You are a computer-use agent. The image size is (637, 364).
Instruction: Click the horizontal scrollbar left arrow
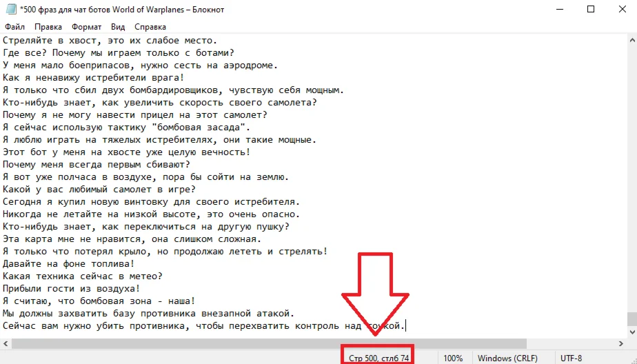pos(6,344)
